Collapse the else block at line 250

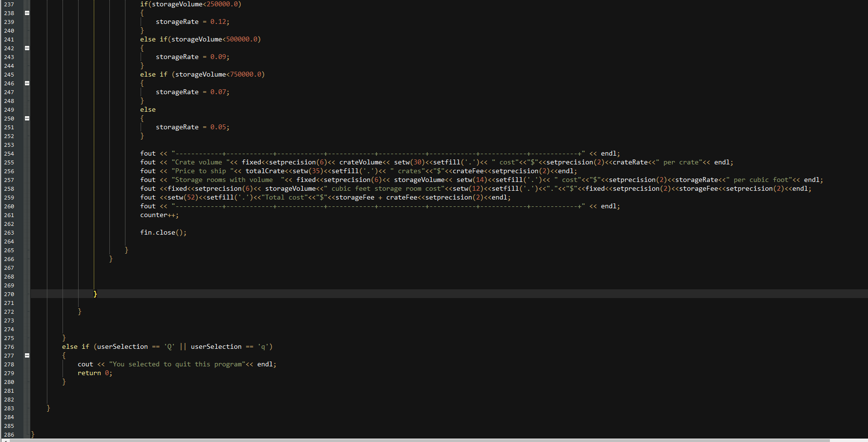tap(27, 118)
